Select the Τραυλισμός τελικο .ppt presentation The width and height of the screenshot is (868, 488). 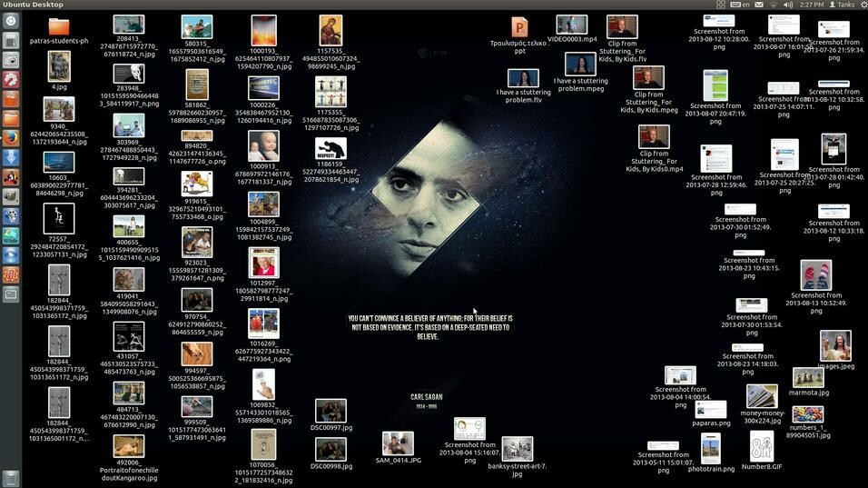point(519,36)
